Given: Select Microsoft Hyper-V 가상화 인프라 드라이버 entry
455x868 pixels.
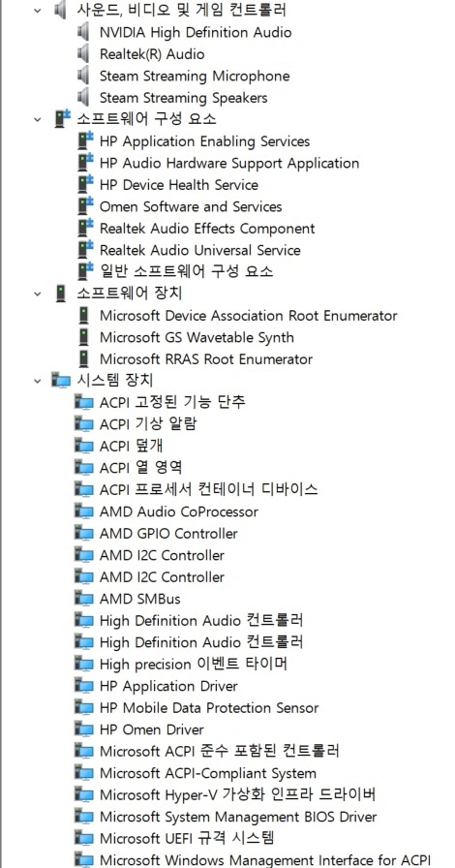Looking at the screenshot, I should (x=238, y=795).
